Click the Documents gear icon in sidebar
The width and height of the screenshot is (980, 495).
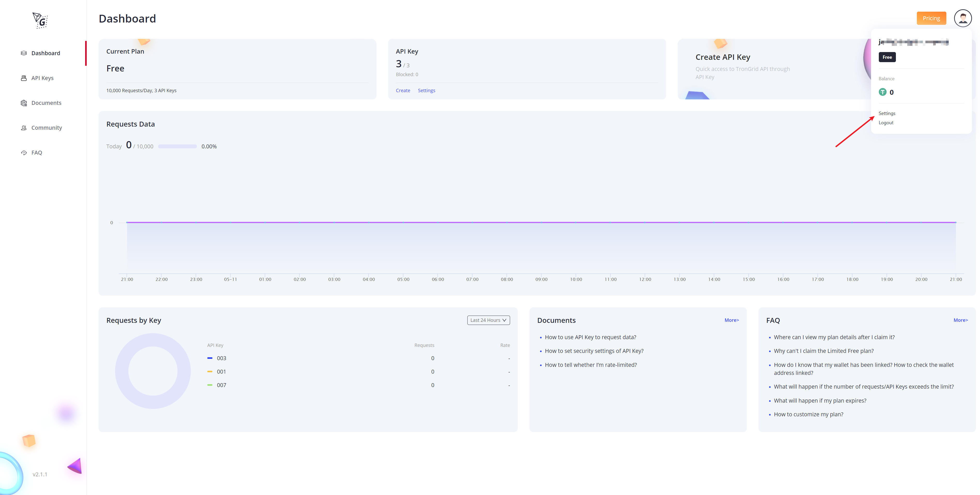tap(24, 103)
